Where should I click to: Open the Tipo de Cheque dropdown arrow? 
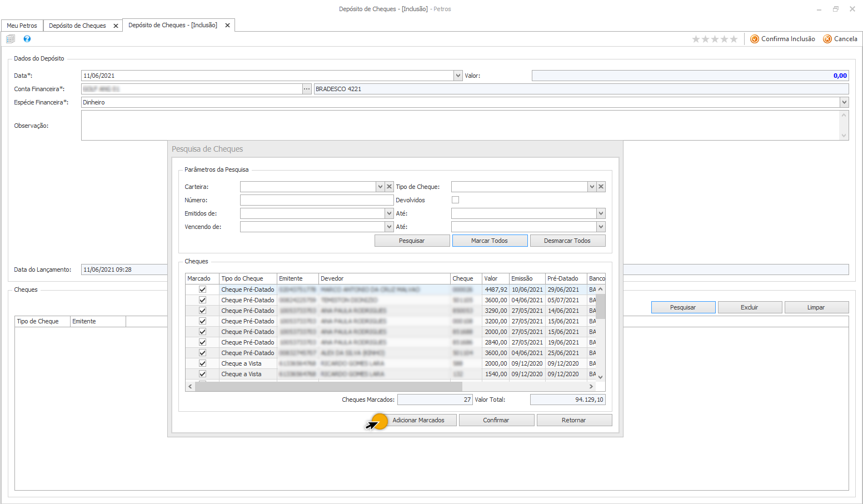(592, 187)
